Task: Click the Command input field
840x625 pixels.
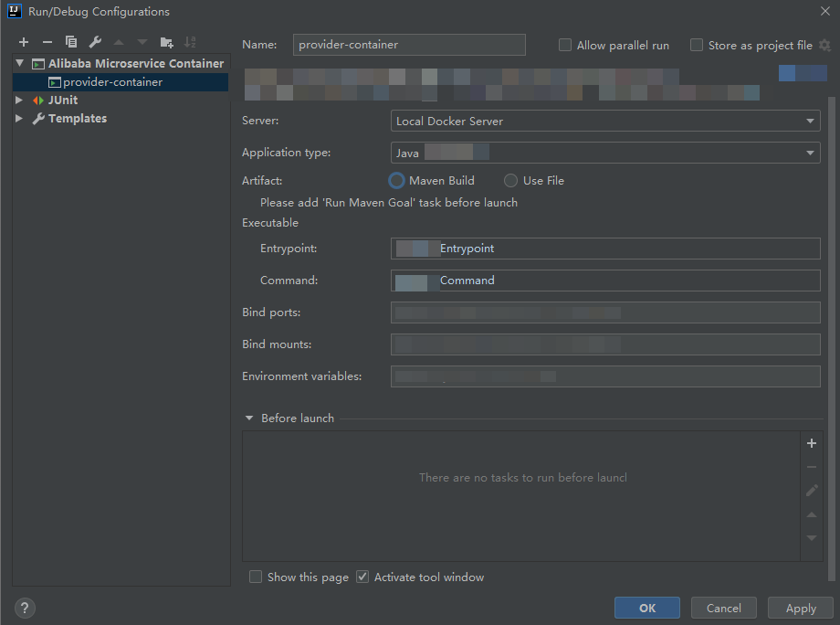Action: point(605,281)
